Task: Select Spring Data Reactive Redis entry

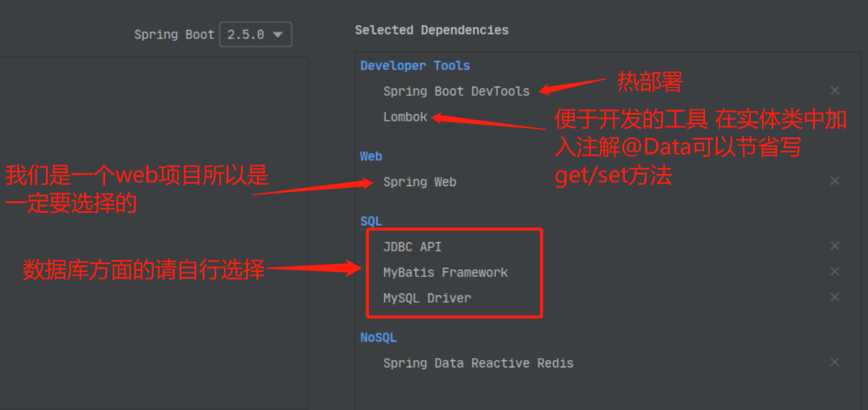Action: click(x=478, y=363)
